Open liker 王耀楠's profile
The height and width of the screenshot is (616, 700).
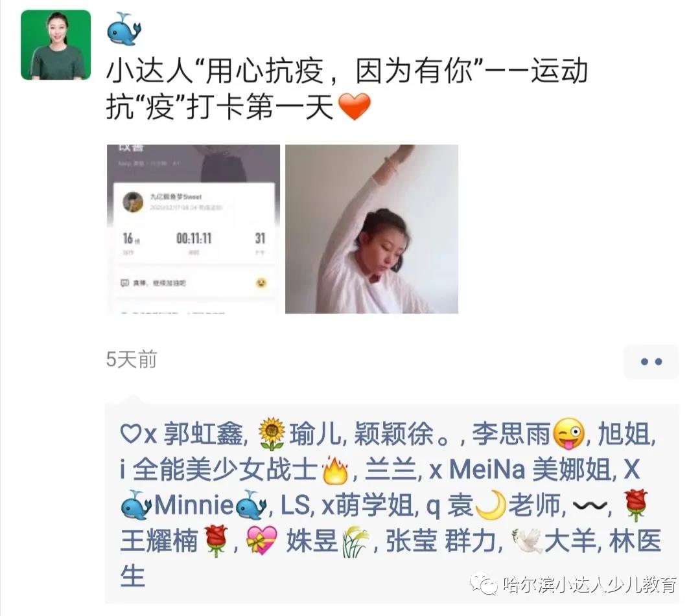tap(159, 541)
